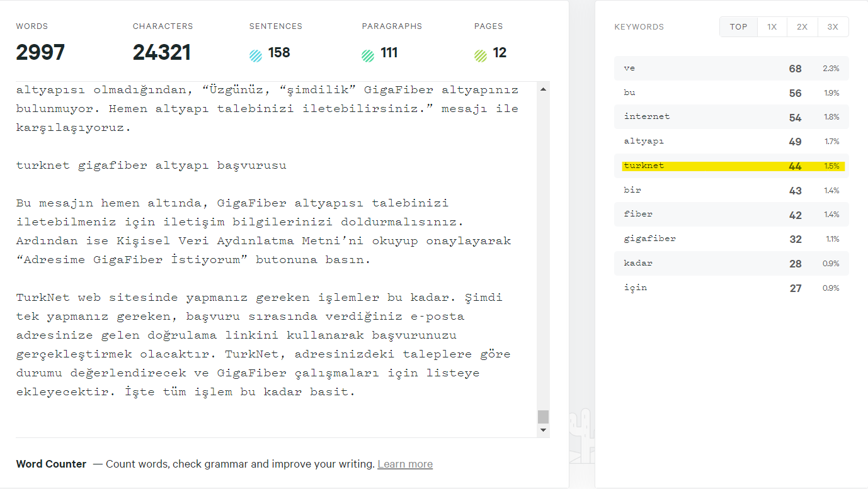Select the 've' keyword row
The width and height of the screenshot is (868, 489).
tap(731, 69)
